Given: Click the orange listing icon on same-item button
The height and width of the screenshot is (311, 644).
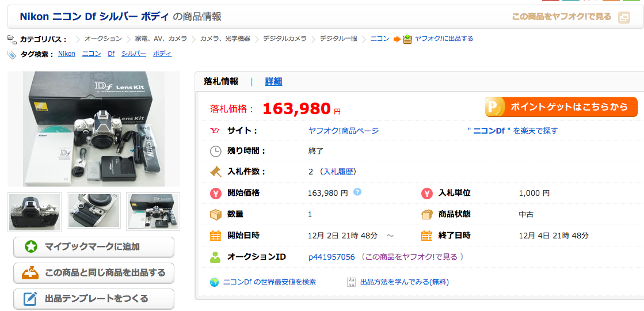Looking at the screenshot, I should point(30,273).
